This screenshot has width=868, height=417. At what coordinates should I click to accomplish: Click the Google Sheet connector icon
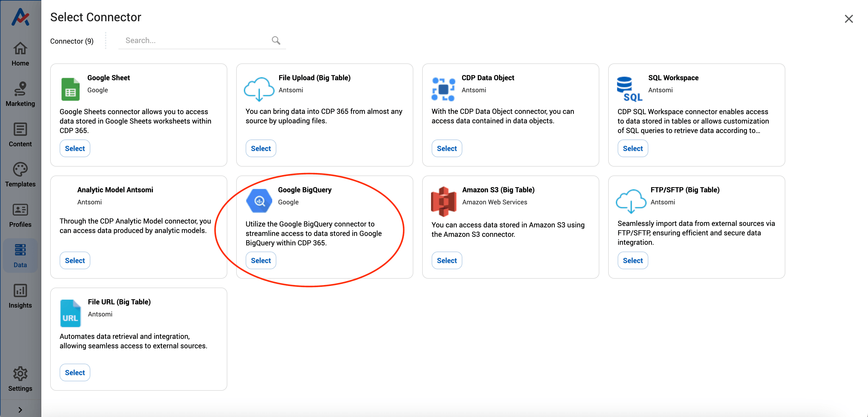71,90
